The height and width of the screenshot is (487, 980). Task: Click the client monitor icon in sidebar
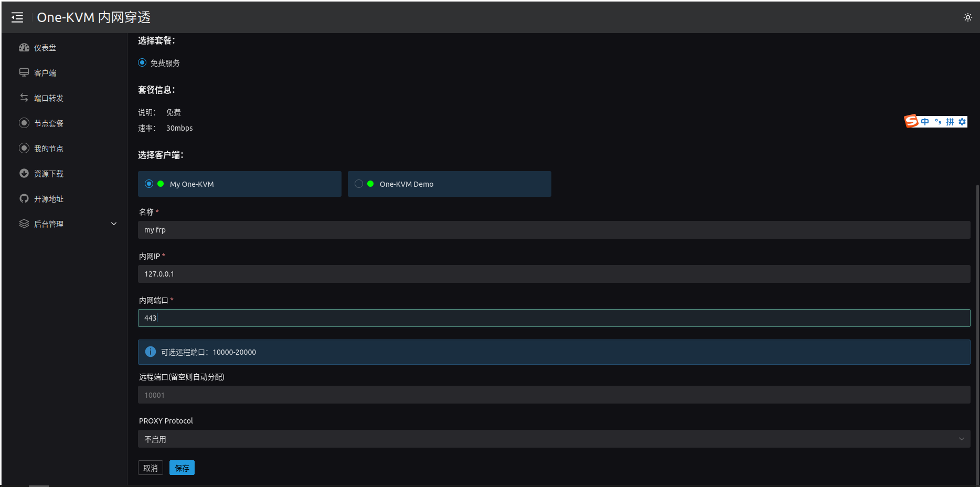pyautogui.click(x=24, y=73)
